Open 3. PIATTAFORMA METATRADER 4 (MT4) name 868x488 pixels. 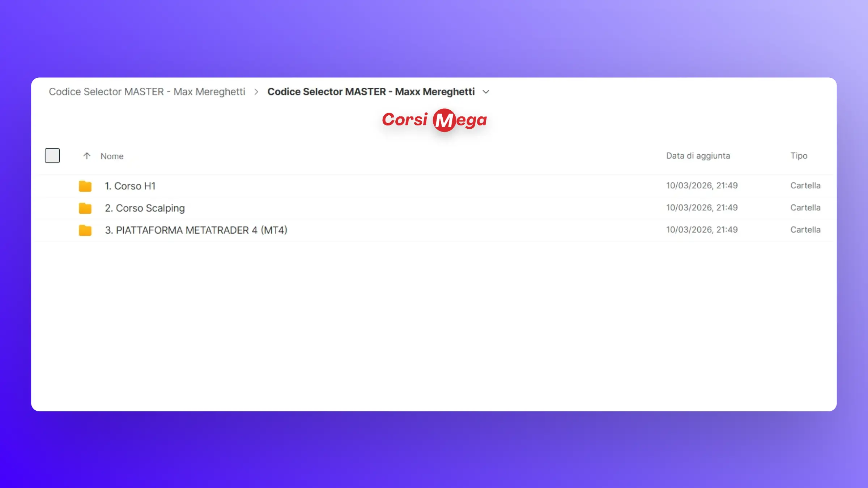196,230
